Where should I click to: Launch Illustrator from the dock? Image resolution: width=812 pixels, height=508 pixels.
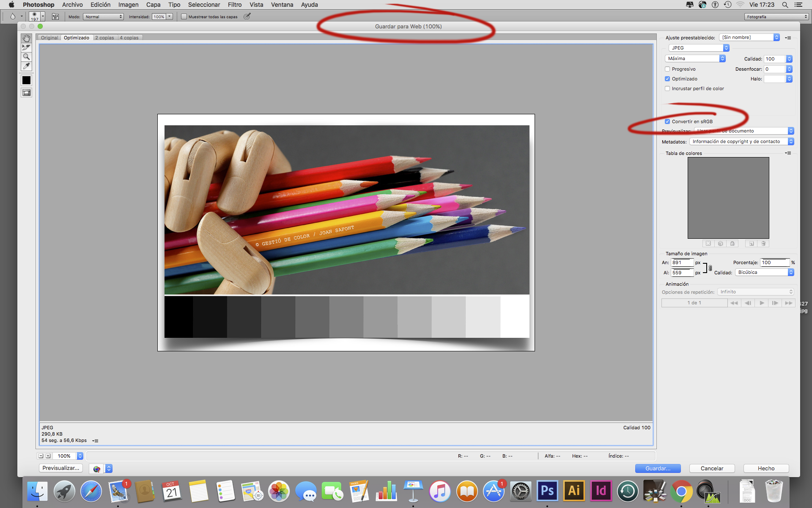[x=573, y=491]
